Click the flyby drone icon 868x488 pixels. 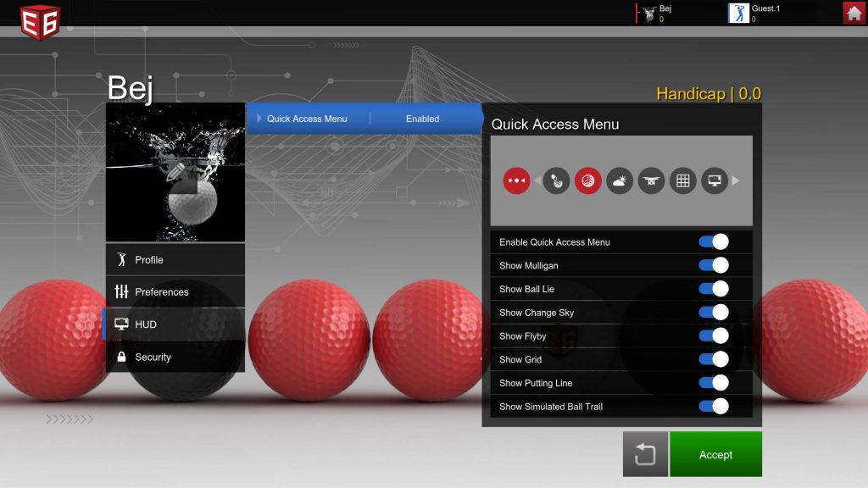(x=651, y=181)
